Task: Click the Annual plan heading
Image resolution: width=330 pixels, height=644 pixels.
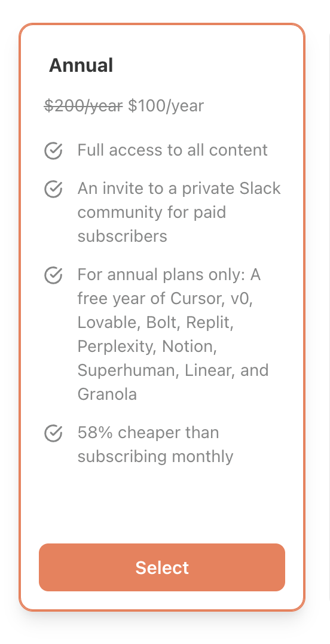Action: tap(81, 65)
